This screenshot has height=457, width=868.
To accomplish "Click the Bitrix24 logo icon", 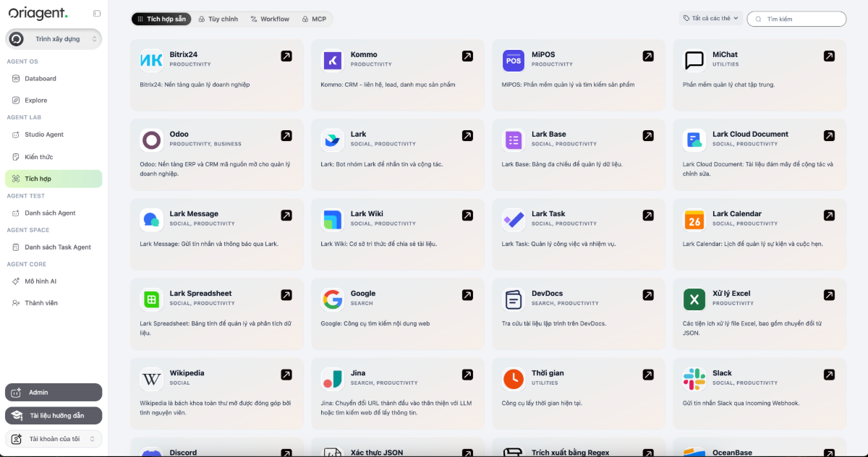I will click(x=151, y=61).
